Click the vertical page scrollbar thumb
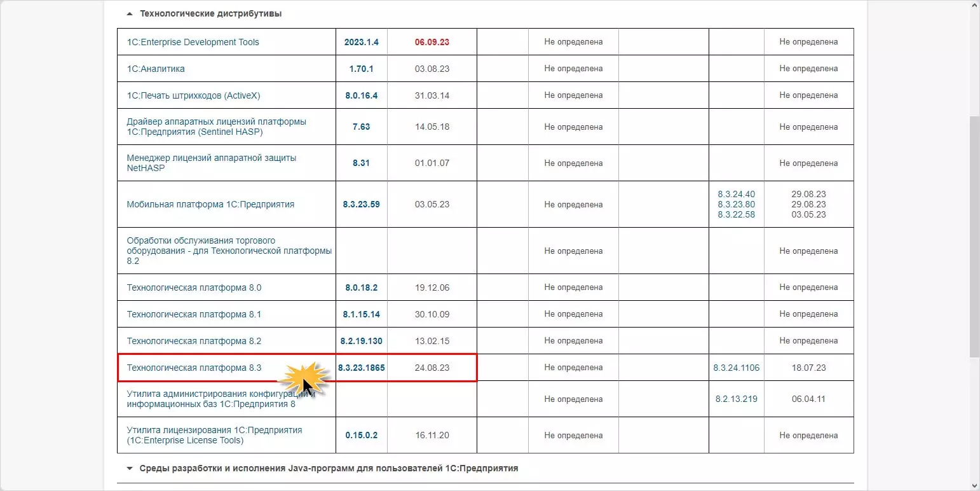This screenshot has width=980, height=491. tap(974, 237)
